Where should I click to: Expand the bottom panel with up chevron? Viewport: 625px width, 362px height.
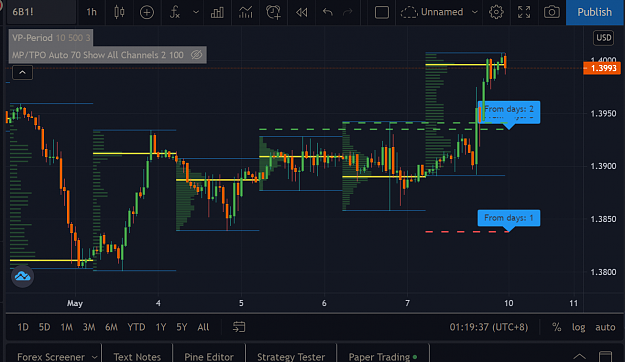579,356
